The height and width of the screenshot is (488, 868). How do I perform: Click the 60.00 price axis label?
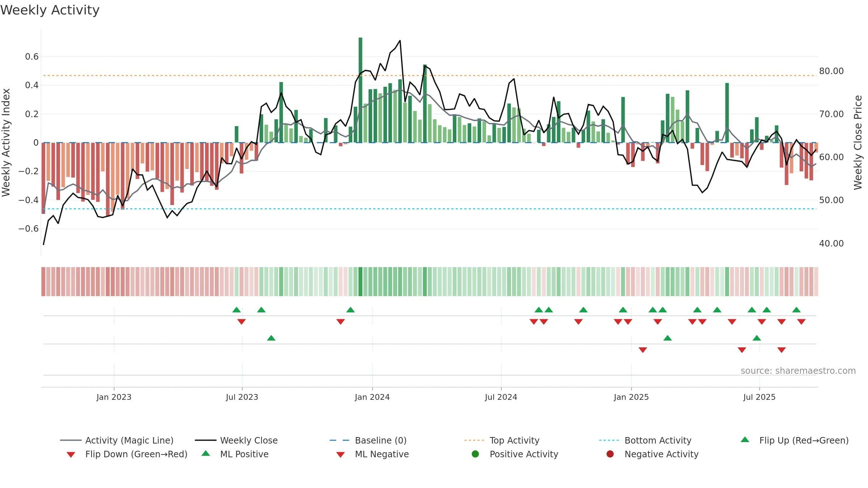831,157
